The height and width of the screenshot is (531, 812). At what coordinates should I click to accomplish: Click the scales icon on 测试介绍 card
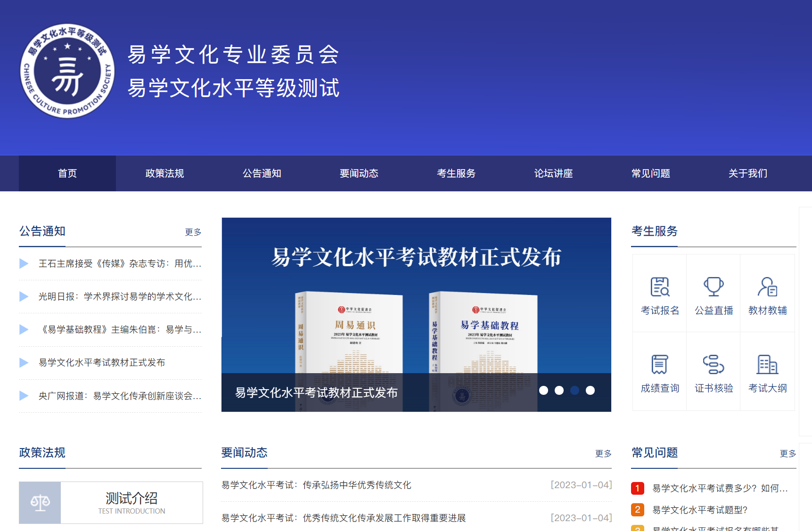pyautogui.click(x=40, y=503)
